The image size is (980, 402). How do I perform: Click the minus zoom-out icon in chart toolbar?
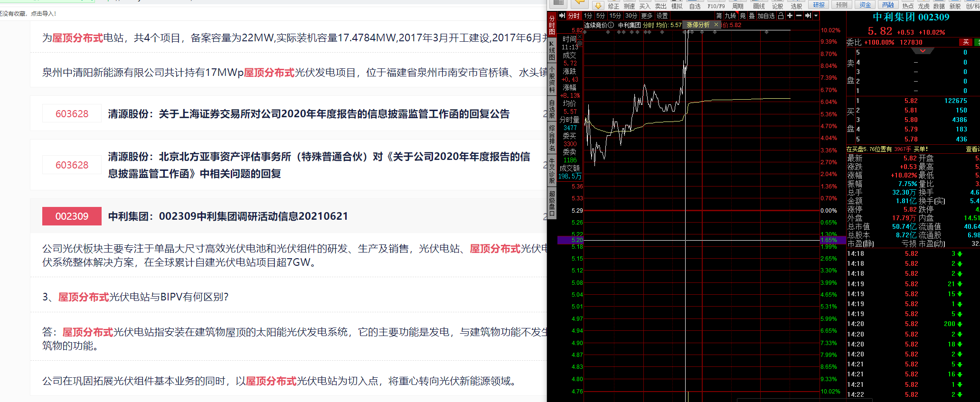click(799, 16)
